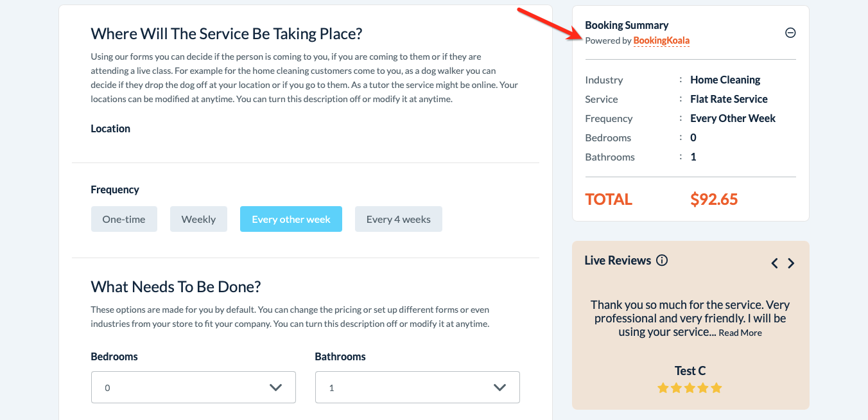Click the Home Cleaning industry value

point(725,80)
